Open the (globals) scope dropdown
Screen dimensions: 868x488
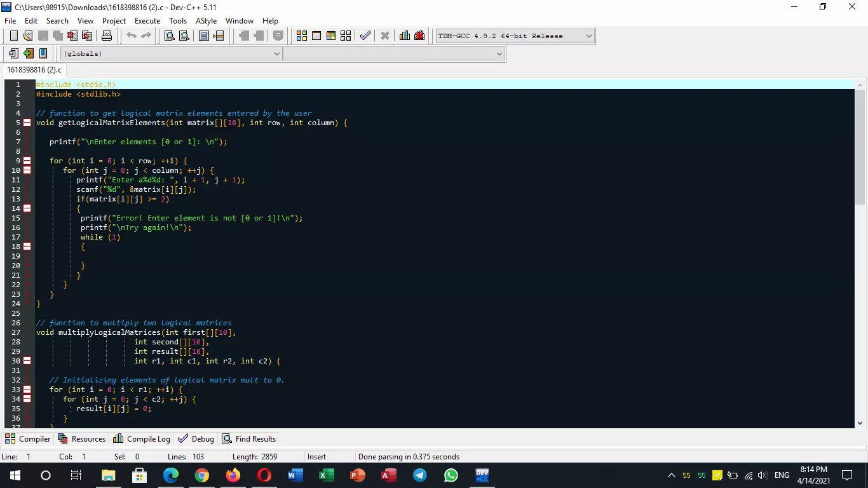(171, 54)
